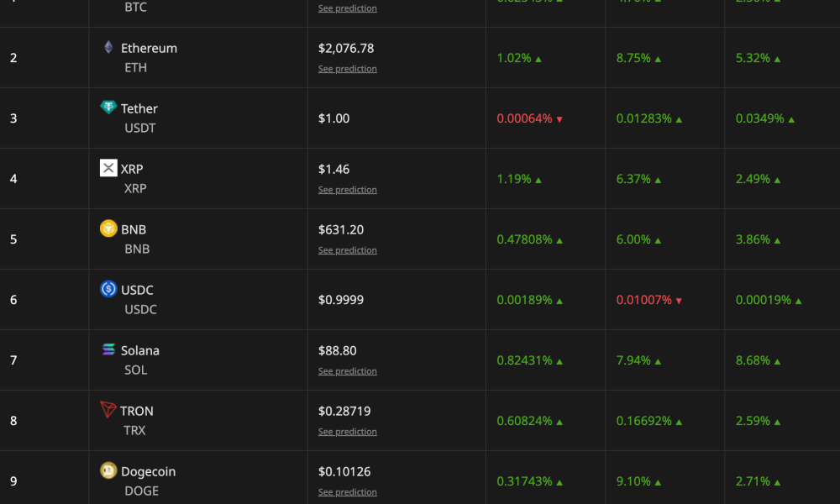Open See prediction for XRP
Viewport: 840px width, 504px height.
pos(347,189)
